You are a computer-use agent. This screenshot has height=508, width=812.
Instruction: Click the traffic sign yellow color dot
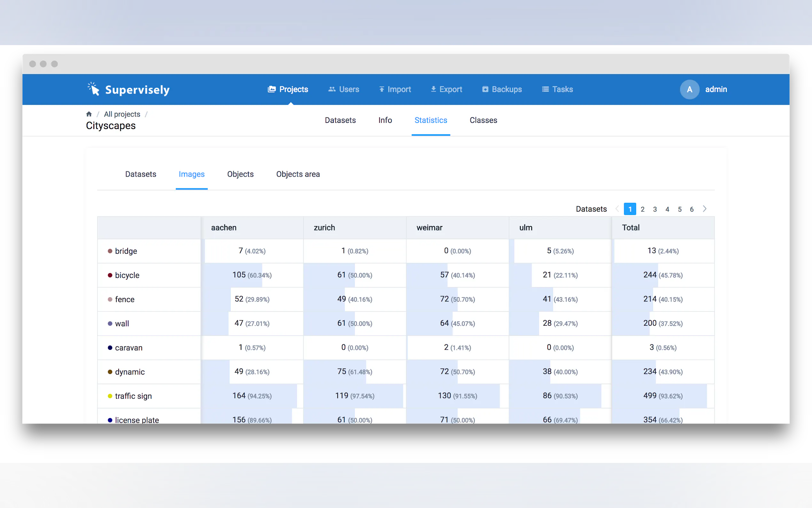(110, 396)
